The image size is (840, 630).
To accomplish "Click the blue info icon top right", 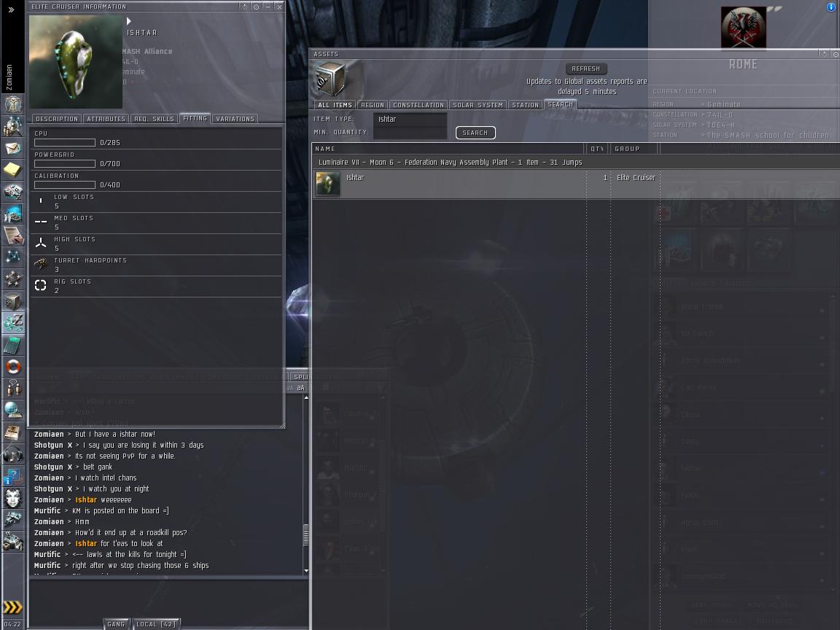I will pyautogui.click(x=831, y=7).
